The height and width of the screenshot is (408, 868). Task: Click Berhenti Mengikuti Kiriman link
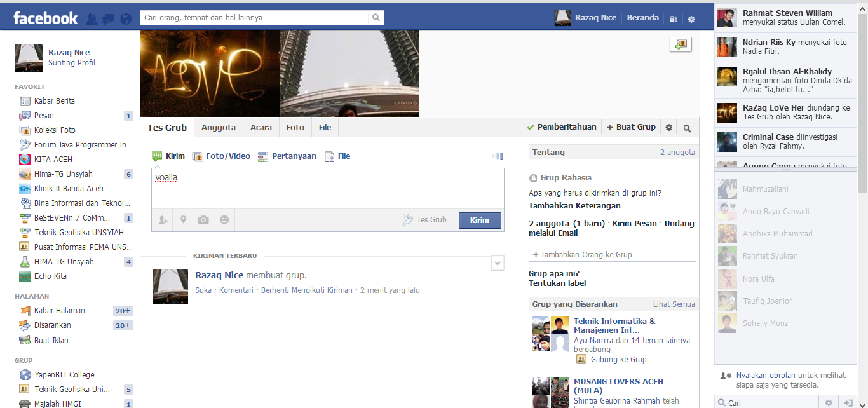[x=306, y=290]
